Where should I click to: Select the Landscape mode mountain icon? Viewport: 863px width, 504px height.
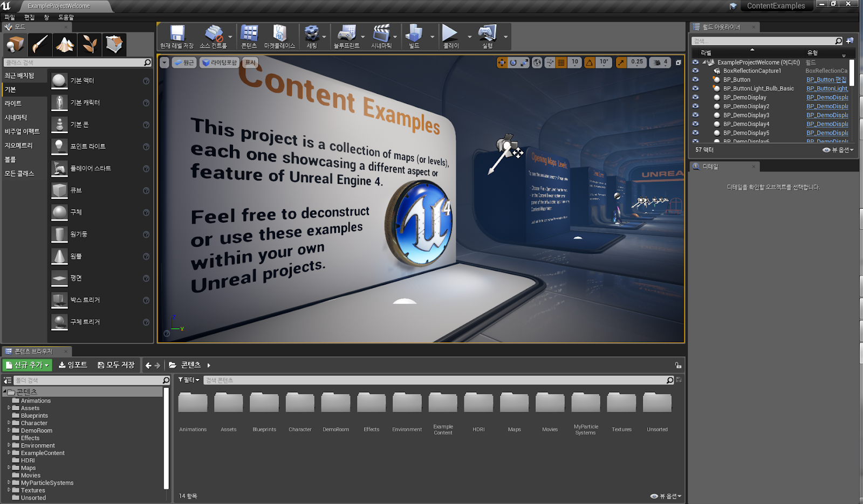65,44
